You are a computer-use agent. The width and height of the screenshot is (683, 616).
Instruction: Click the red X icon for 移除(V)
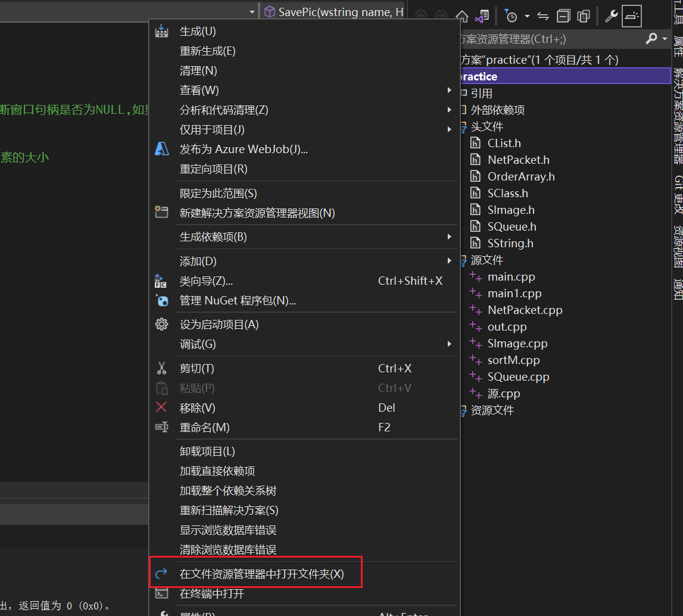(x=161, y=407)
